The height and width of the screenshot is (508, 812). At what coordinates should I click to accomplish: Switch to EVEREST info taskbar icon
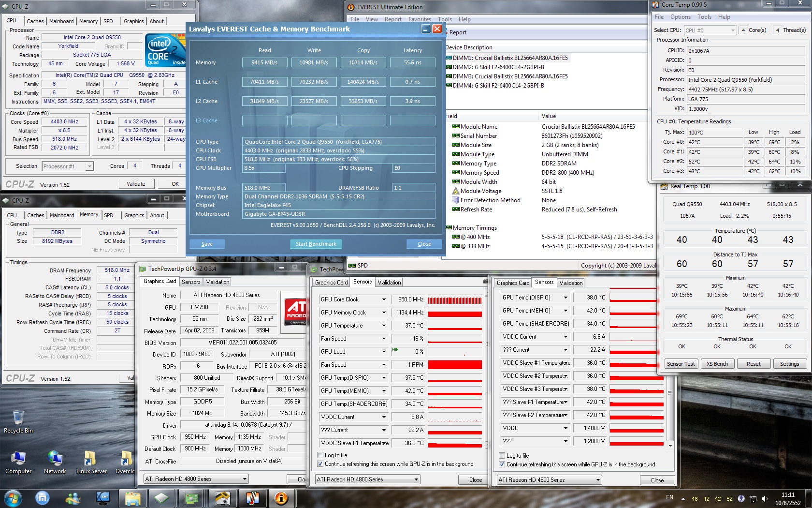coord(281,498)
